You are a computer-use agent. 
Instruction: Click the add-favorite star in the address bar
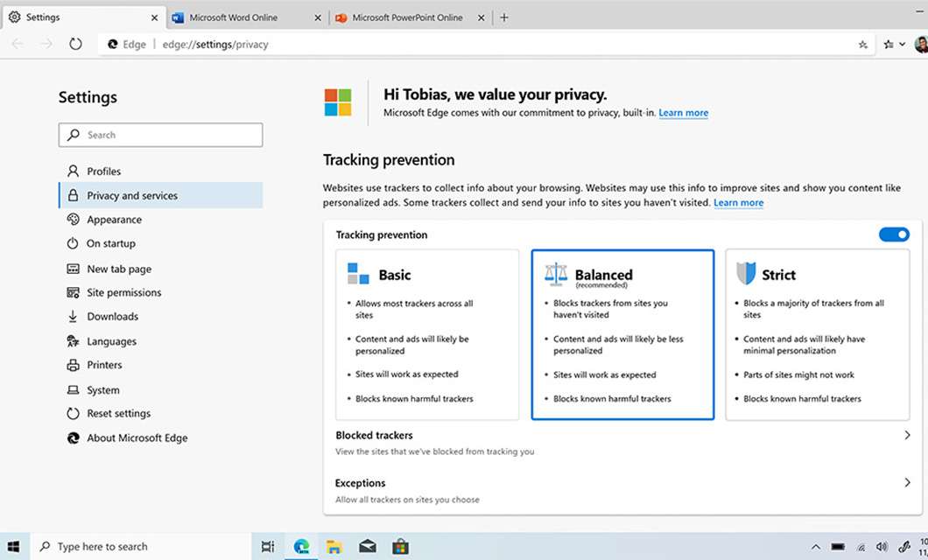tap(863, 43)
